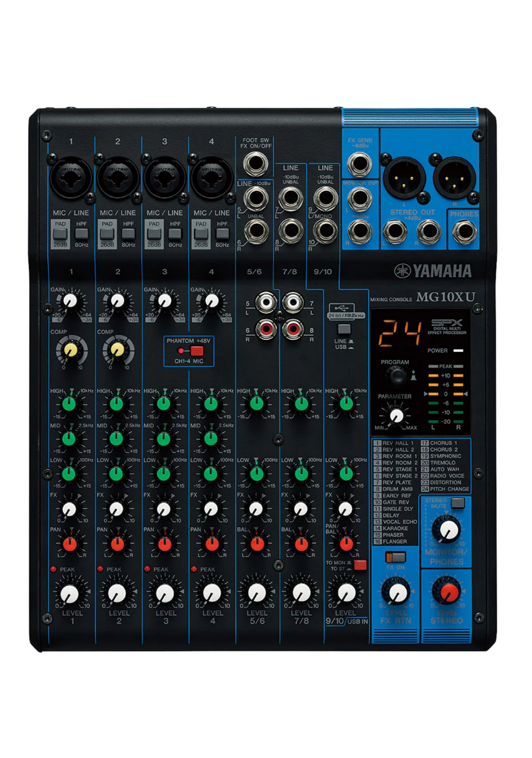Viewport: 532px width, 758px height.
Task: Turn the LEVEL 3 knob
Action: [x=164, y=593]
